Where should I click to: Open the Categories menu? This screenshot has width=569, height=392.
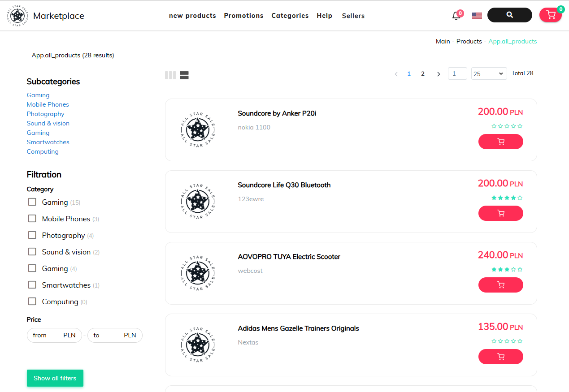[290, 16]
